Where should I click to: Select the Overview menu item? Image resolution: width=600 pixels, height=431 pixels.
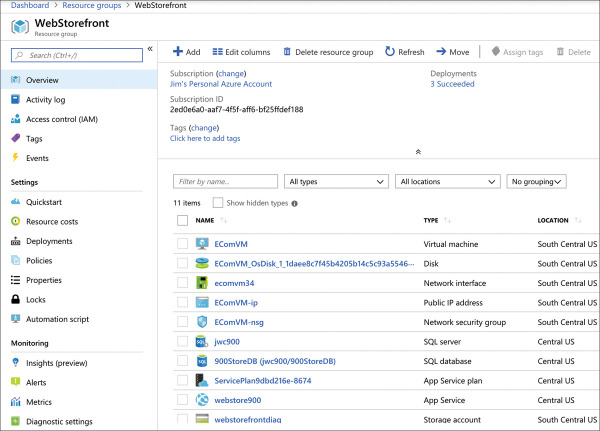[79, 80]
